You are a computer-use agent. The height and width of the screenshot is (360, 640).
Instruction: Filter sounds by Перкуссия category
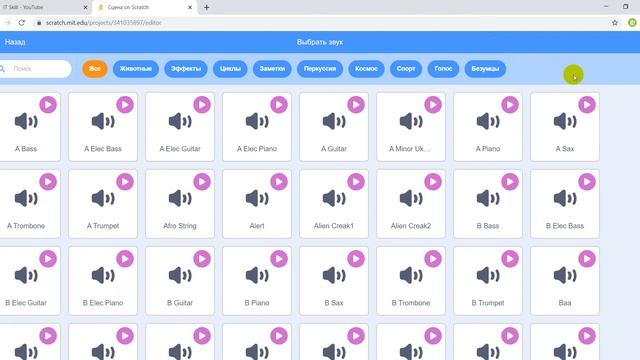coord(320,69)
